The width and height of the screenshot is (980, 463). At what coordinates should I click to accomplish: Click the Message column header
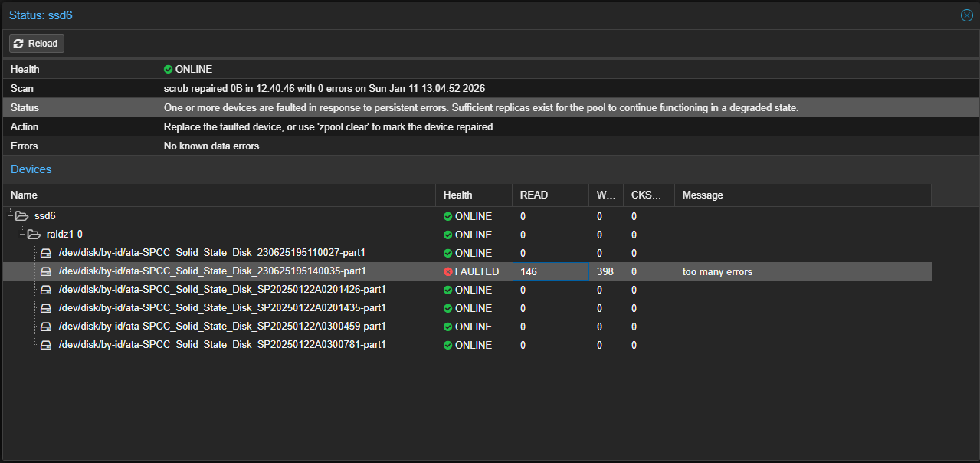point(801,195)
